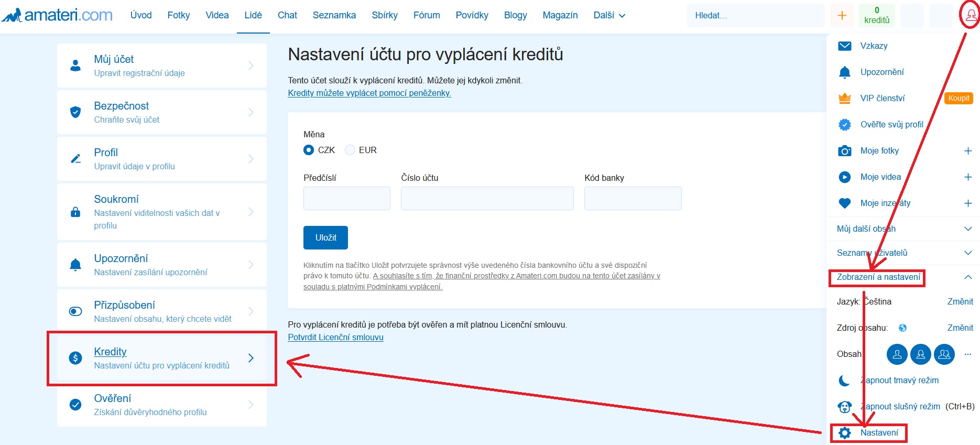
Task: Click the Ověřte svůj profil badge icon
Action: coord(845,125)
